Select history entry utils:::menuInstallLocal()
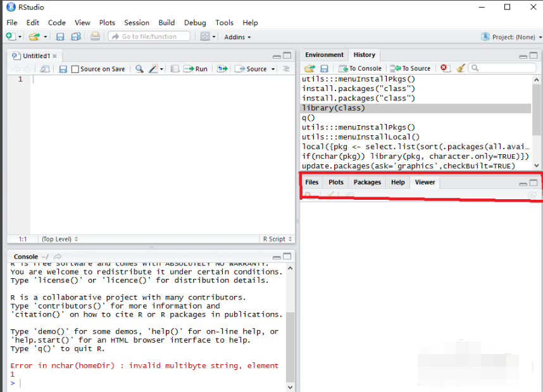The width and height of the screenshot is (543, 392). pos(416,137)
